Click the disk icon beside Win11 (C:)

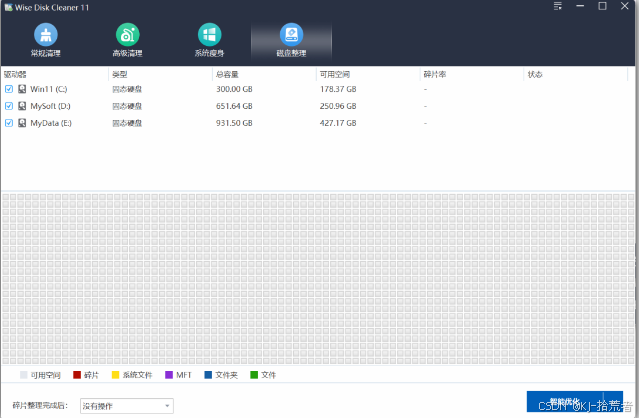coord(22,89)
